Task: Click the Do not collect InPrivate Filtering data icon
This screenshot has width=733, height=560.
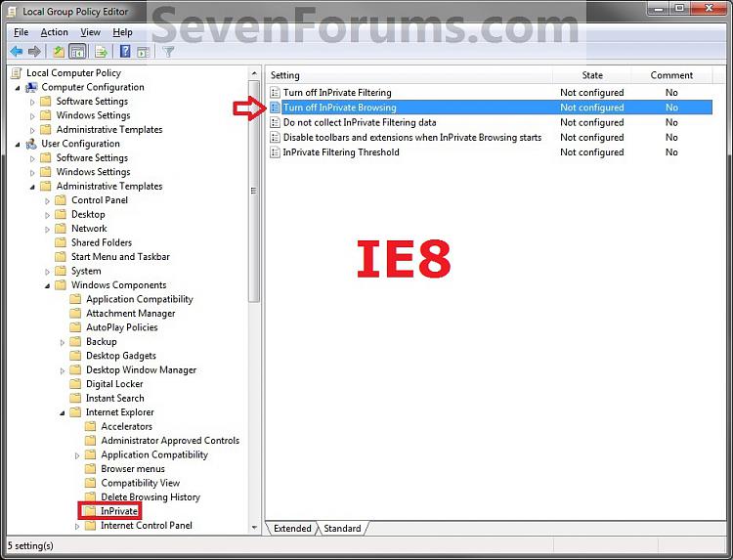Action: click(x=276, y=122)
